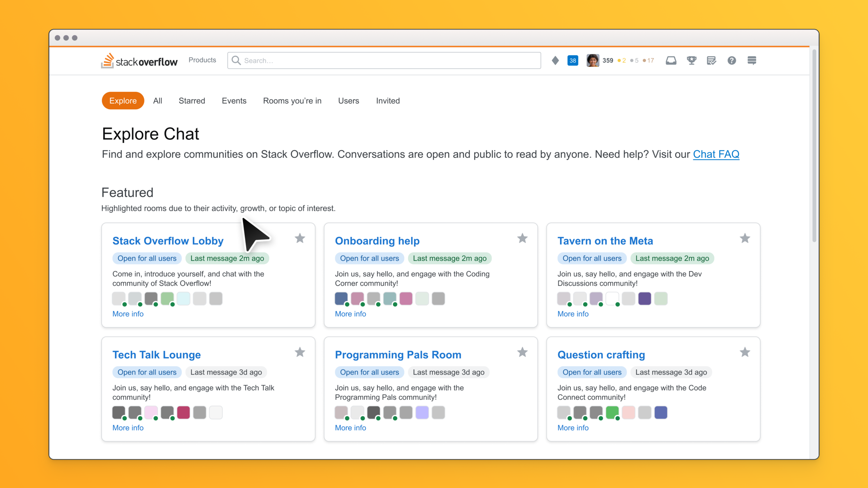Open the inbox notifications icon
This screenshot has width=868, height=488.
tap(671, 60)
